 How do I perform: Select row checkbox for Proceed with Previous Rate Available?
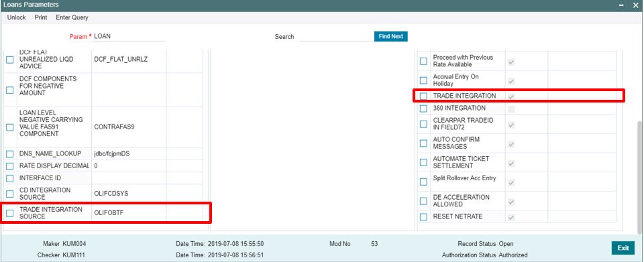coord(423,61)
